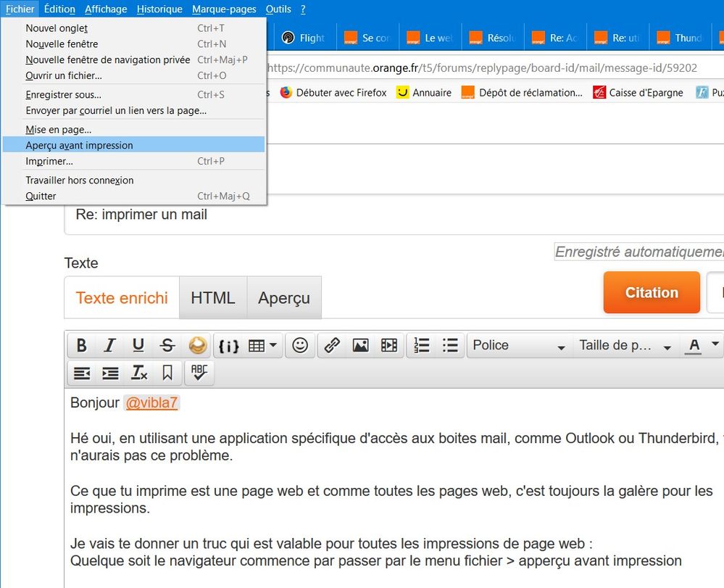The height and width of the screenshot is (588, 724).
Task: Insert code block with {i} icon
Action: [228, 346]
